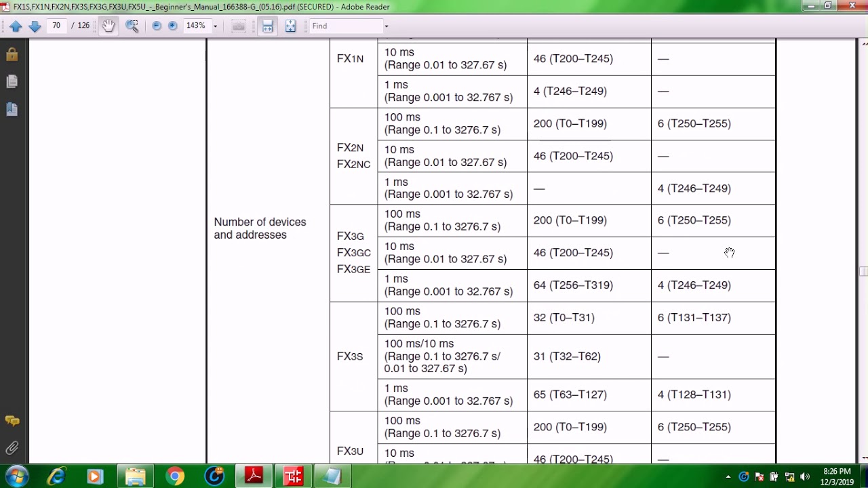Click the 'FX3U' row label
The height and width of the screenshot is (488, 868).
click(350, 451)
